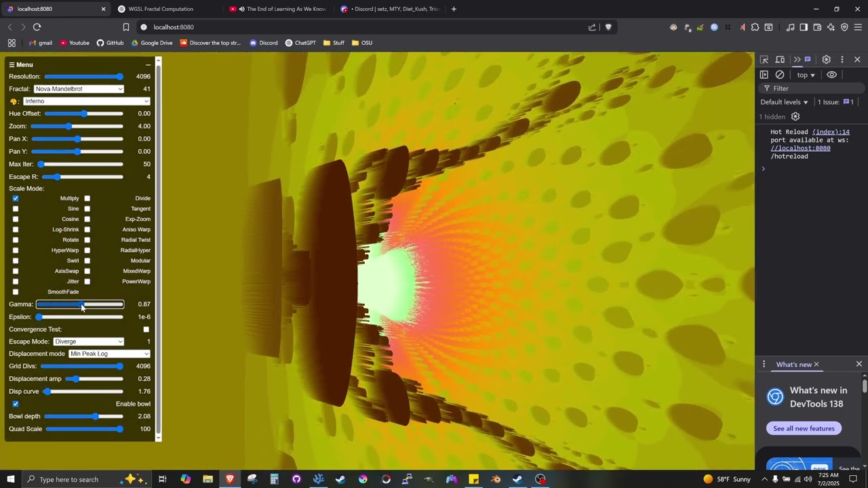Open the customize DevTools three-dot menu
Viewport: 868px width, 488px height.
point(842,60)
